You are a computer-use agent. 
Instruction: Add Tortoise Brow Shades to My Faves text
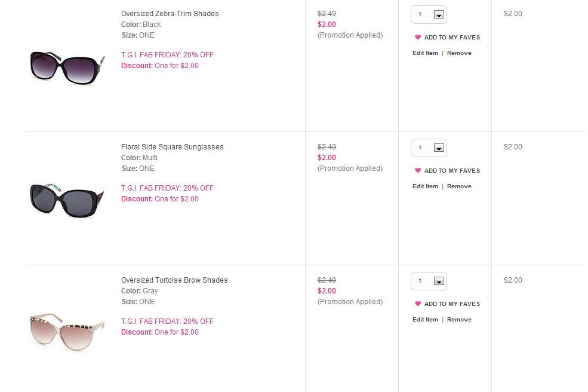452,304
